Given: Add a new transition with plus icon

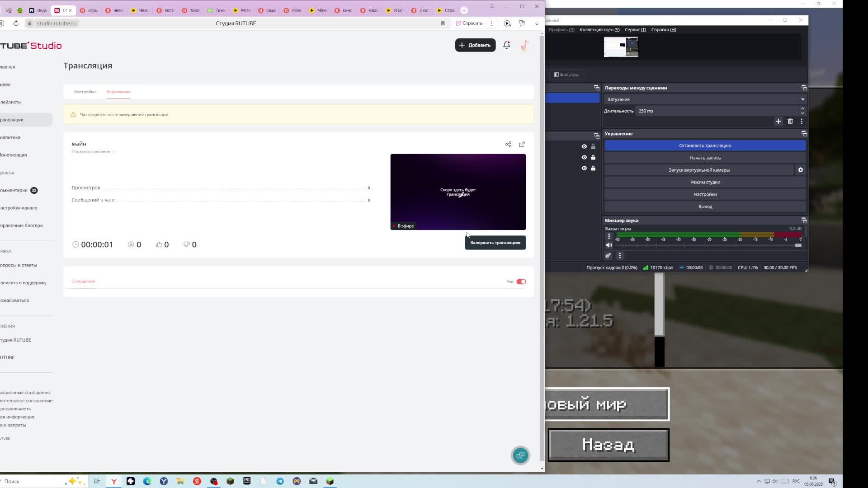Looking at the screenshot, I should [778, 122].
